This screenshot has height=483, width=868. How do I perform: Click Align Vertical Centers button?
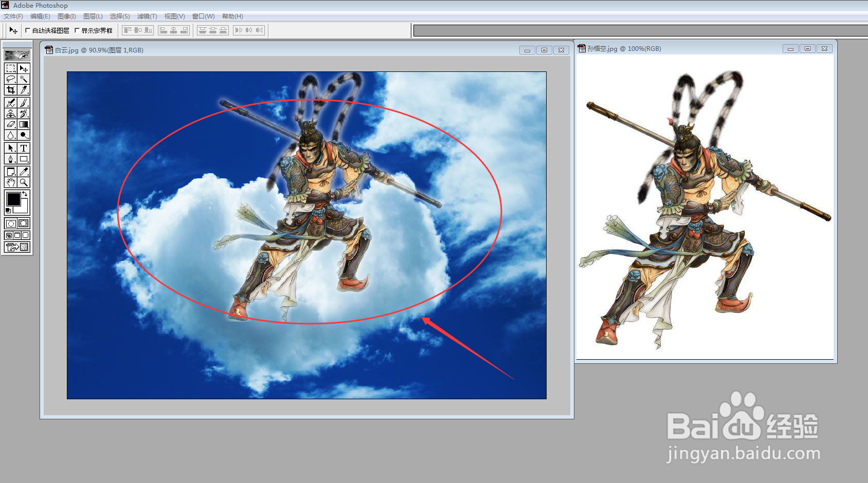click(138, 30)
